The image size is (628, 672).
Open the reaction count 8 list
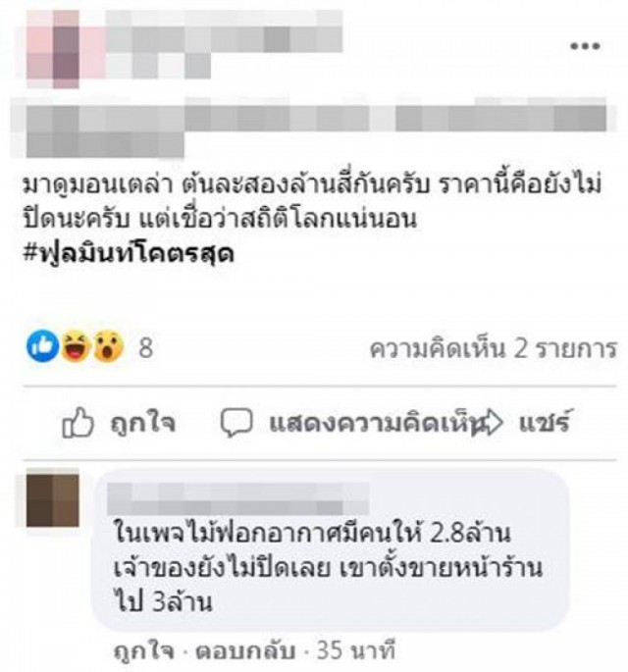click(x=146, y=347)
